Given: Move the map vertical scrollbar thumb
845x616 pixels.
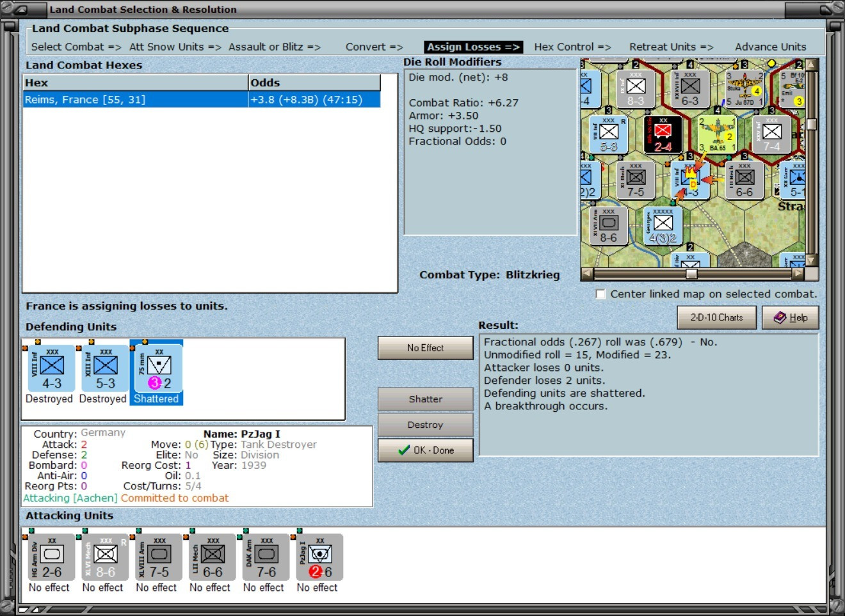Looking at the screenshot, I should click(x=812, y=124).
